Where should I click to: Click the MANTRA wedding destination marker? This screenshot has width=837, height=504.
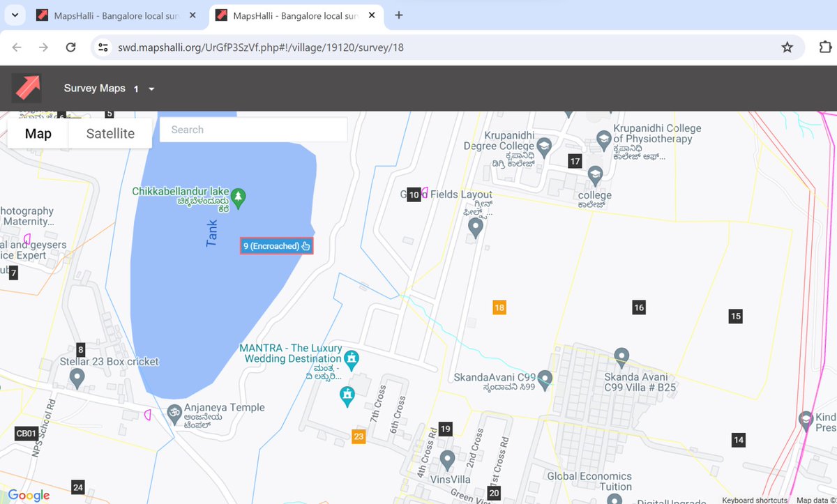point(352,360)
